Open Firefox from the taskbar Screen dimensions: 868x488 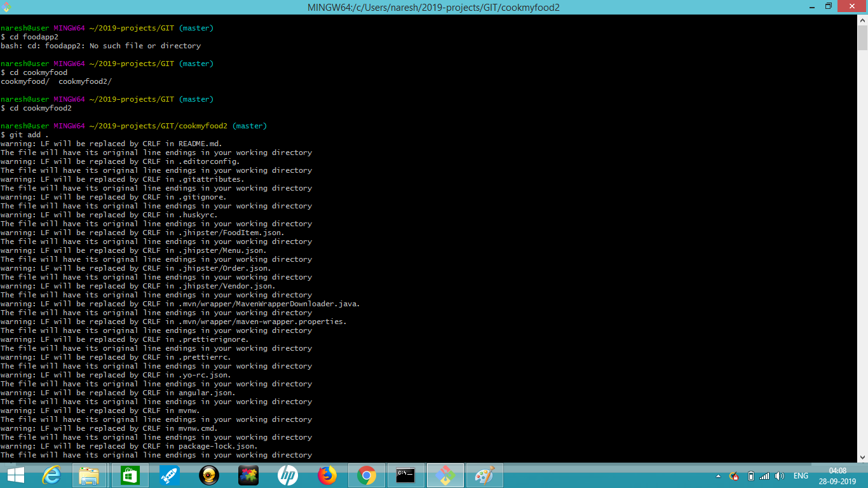pyautogui.click(x=328, y=475)
